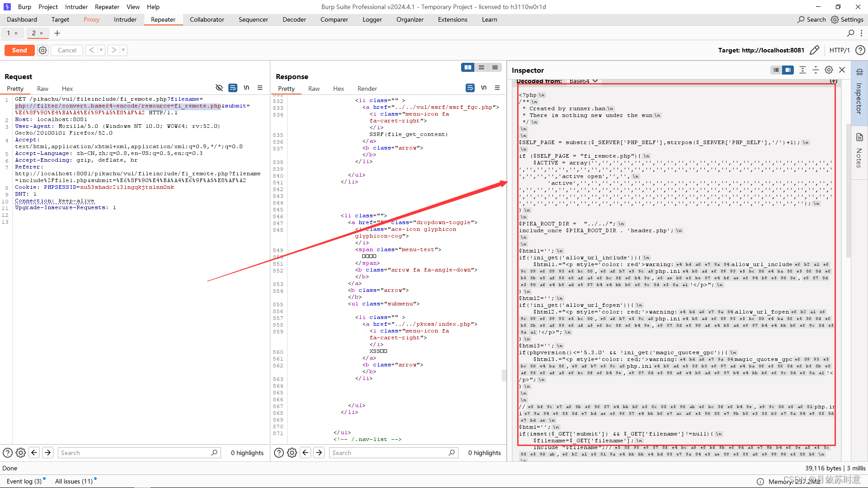Toggle hide non-printable characters in Request
The width and height of the screenshot is (868, 488).
click(x=219, y=88)
